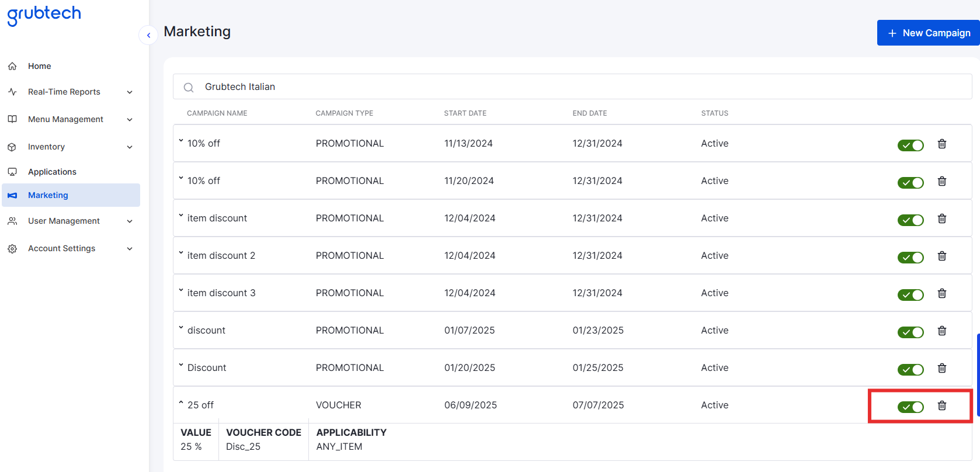Expand the Discount row starting 01/20/2025
The width and height of the screenshot is (980, 472).
click(x=181, y=365)
